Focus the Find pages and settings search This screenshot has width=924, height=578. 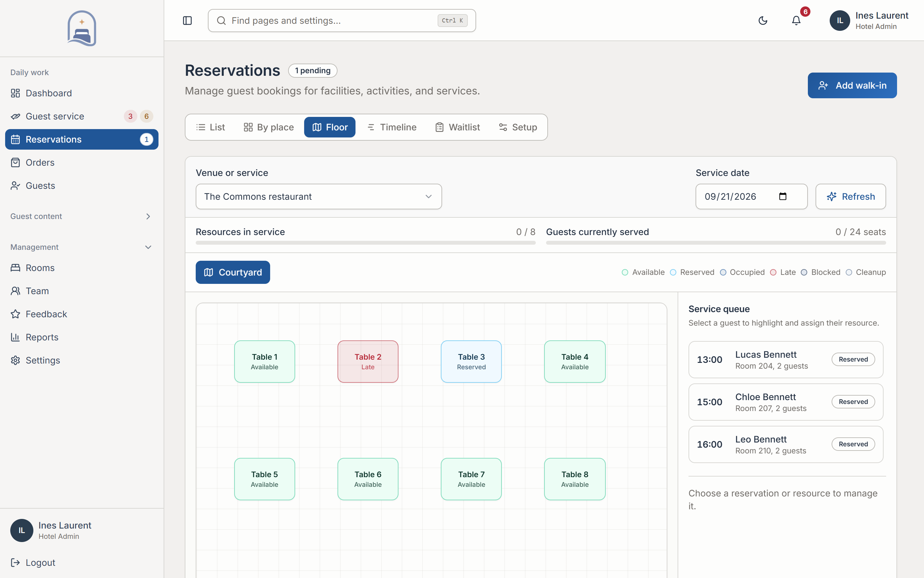click(342, 21)
